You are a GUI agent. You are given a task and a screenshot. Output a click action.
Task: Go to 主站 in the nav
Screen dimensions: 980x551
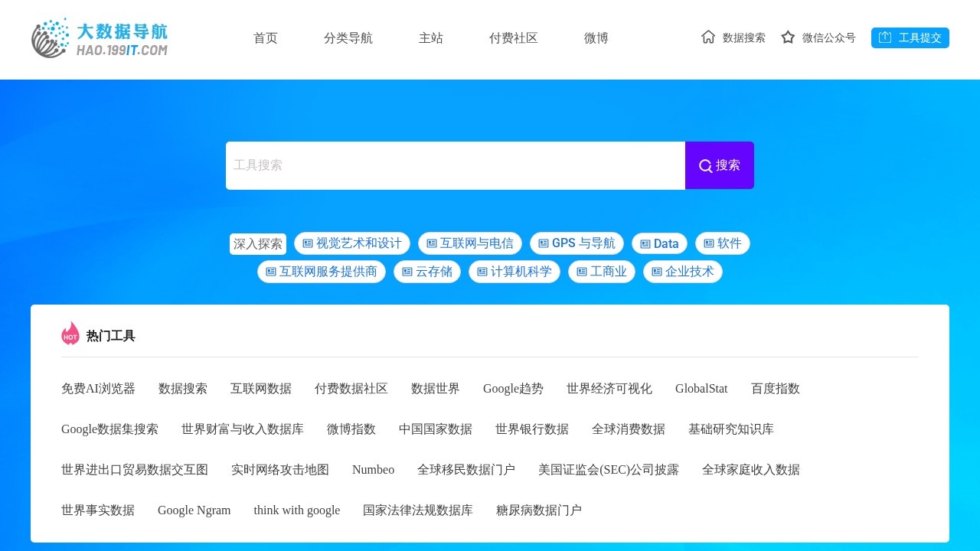coord(431,38)
